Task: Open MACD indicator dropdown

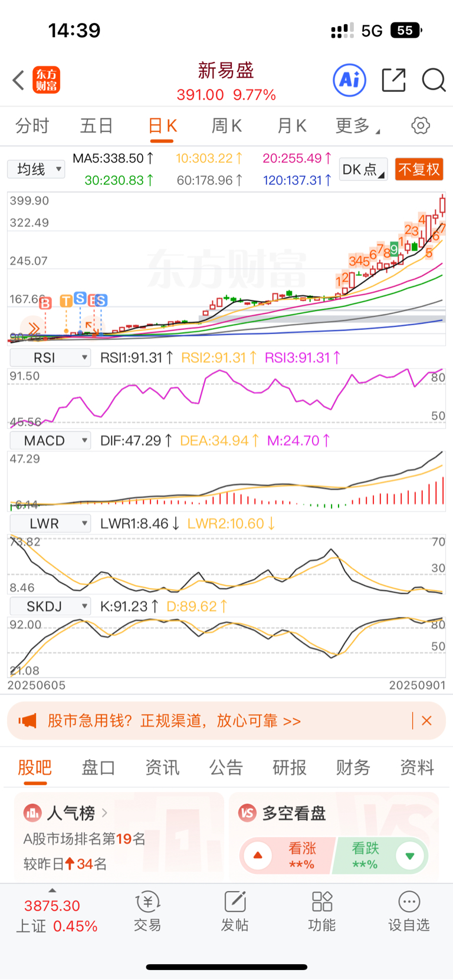Action: pos(50,441)
